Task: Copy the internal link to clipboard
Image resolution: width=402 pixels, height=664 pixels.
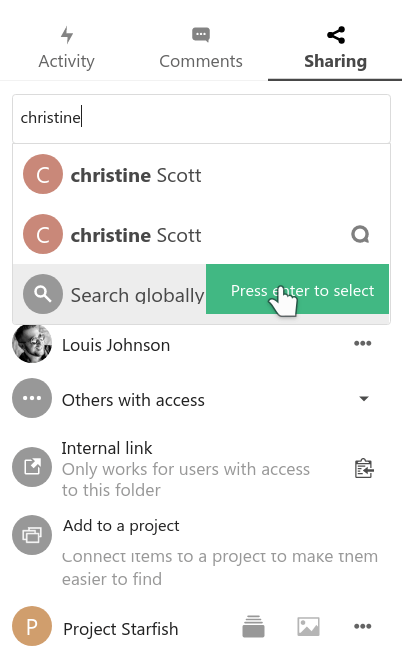Action: point(363,469)
